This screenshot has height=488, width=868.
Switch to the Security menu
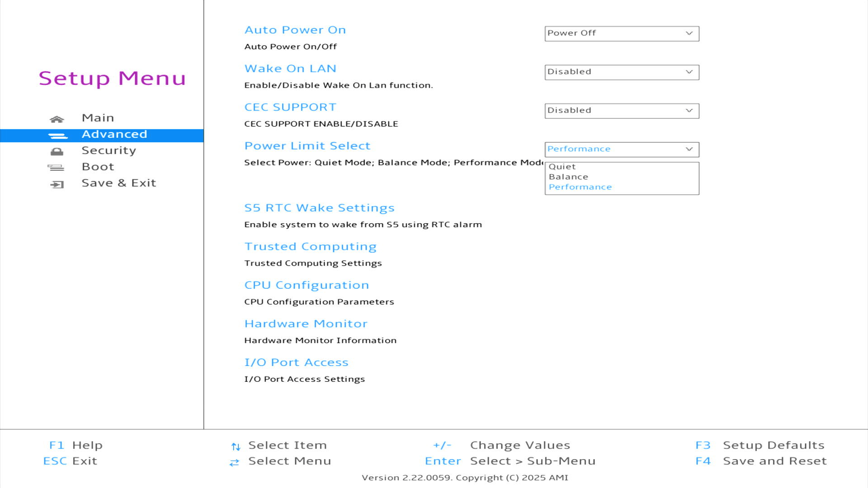[108, 150]
